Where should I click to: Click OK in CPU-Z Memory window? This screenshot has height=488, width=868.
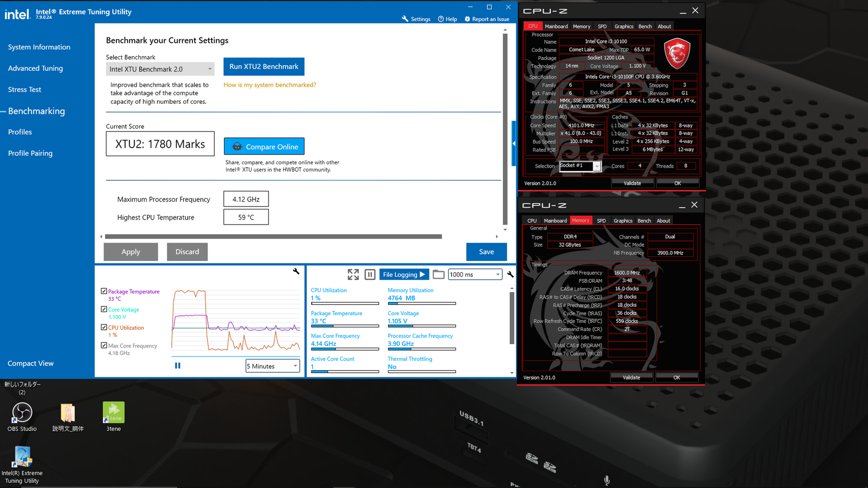[x=676, y=377]
